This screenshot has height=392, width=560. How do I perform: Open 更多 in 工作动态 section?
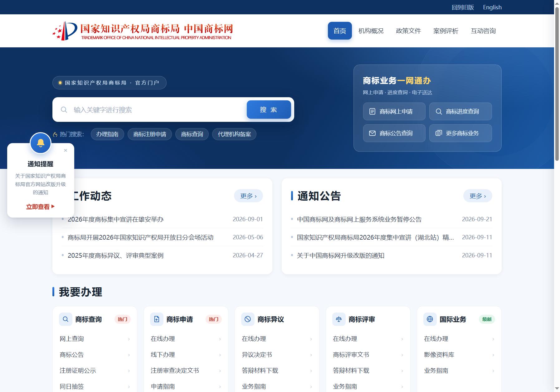click(248, 196)
